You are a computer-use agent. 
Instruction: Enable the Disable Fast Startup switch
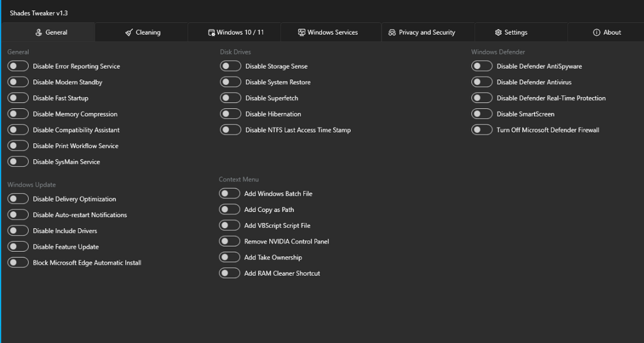pyautogui.click(x=18, y=98)
